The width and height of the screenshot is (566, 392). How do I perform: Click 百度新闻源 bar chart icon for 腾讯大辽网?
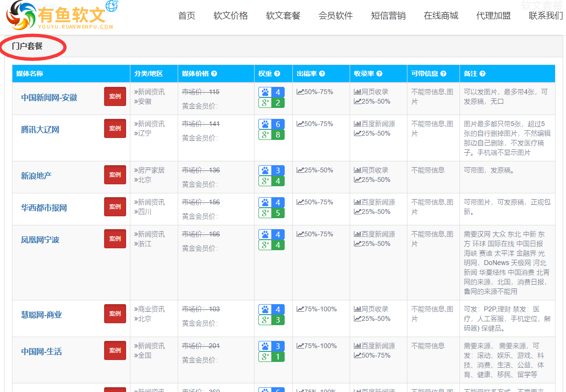tap(357, 124)
